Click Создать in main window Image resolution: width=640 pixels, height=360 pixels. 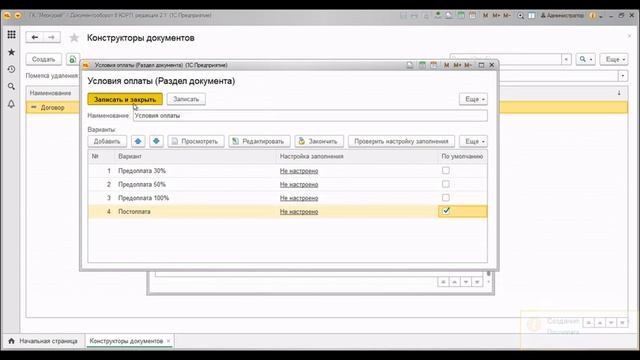pyautogui.click(x=44, y=60)
